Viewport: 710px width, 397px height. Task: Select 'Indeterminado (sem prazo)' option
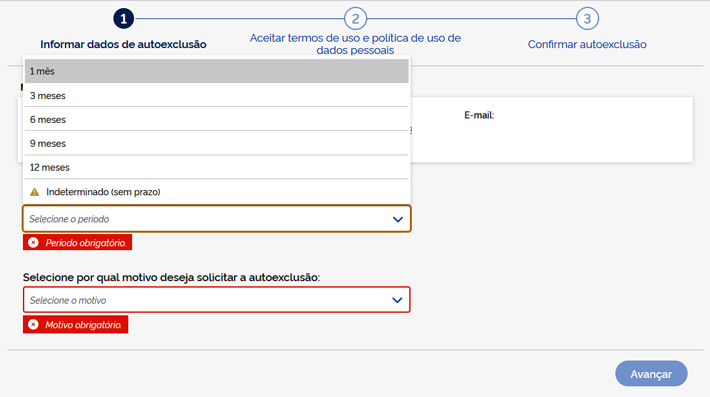pyautogui.click(x=216, y=192)
